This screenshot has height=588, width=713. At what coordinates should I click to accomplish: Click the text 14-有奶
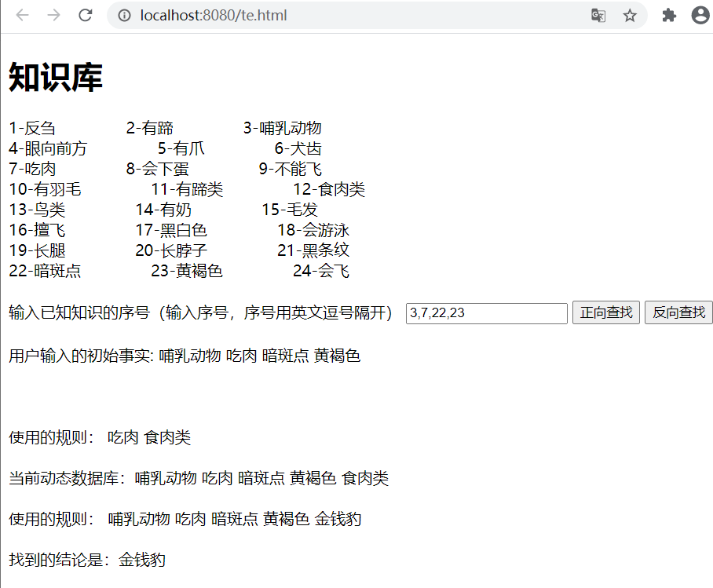(x=163, y=210)
